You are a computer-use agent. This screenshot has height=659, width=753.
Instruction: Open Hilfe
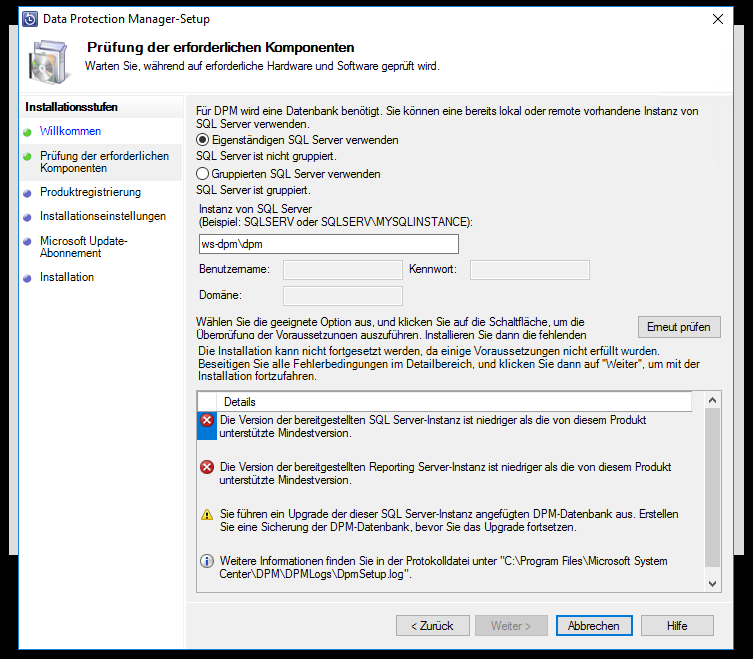point(677,626)
